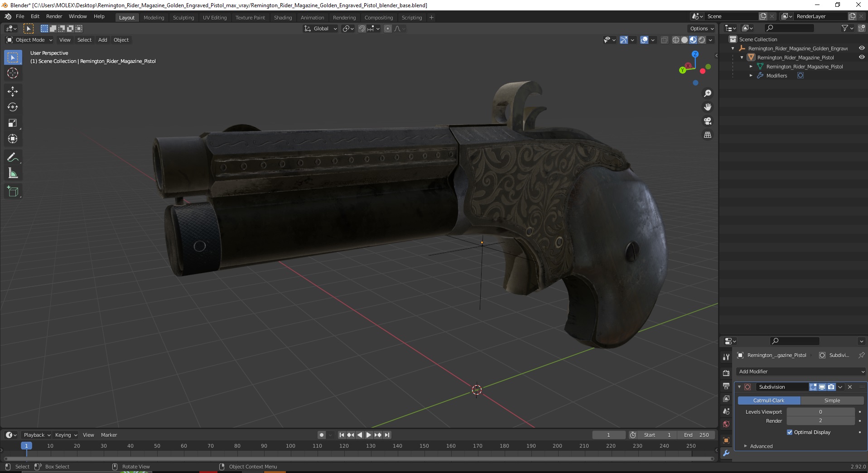Add a new workspace tab
The image size is (868, 473).
tap(431, 17)
